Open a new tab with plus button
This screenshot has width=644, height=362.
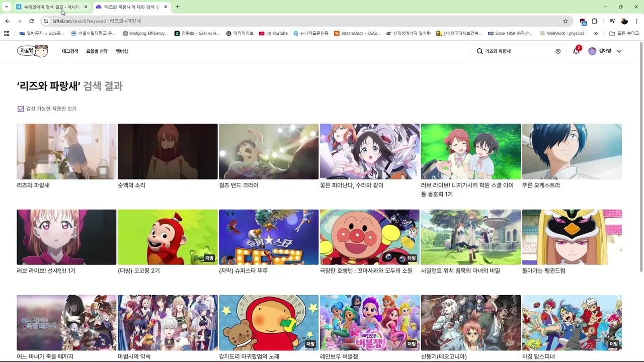[x=178, y=7]
